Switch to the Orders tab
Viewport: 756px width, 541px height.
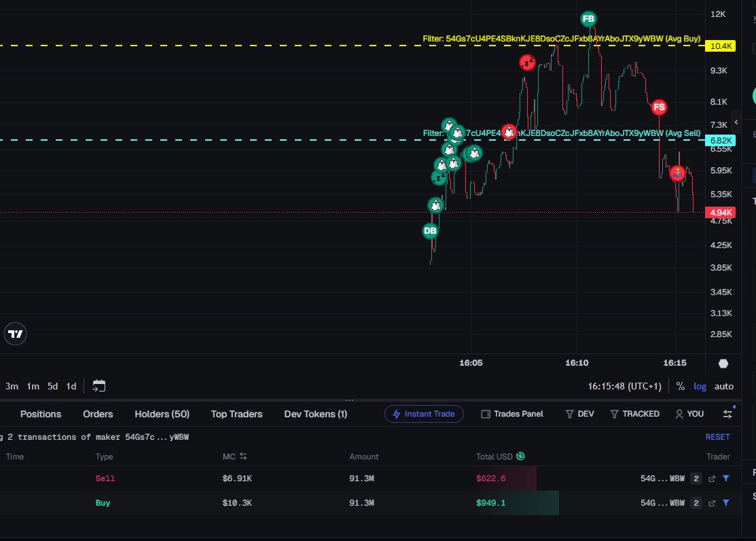coord(98,414)
